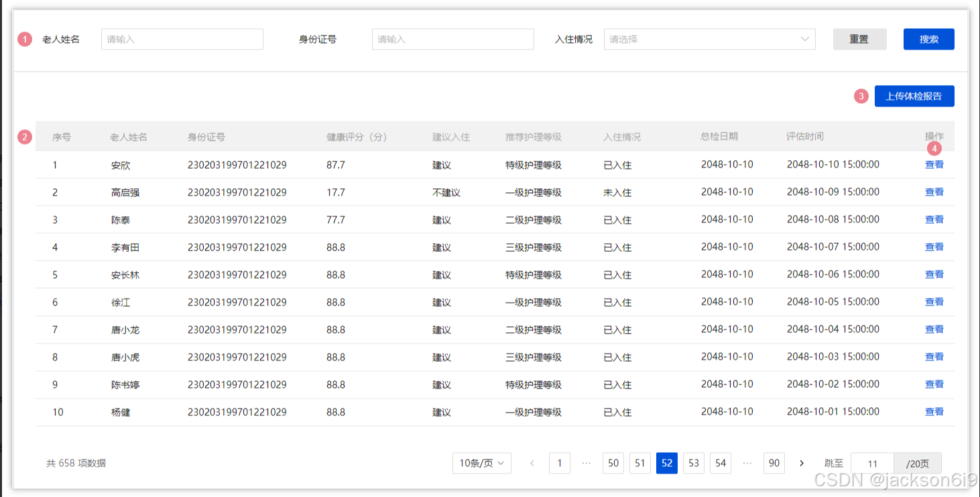Go to page 90
This screenshot has width=980, height=497.
click(x=774, y=463)
